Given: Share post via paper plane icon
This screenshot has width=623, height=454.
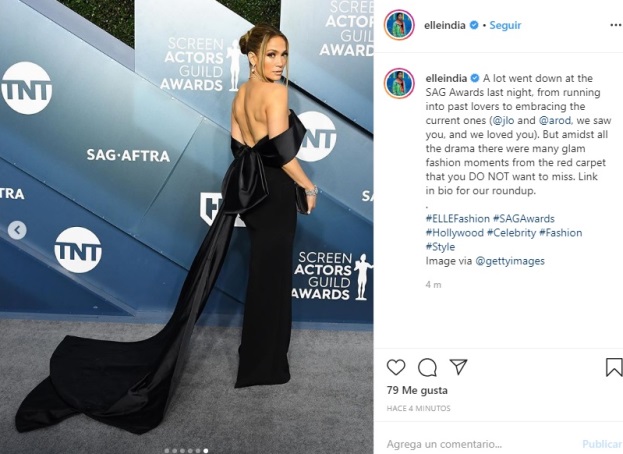Looking at the screenshot, I should coord(458,367).
